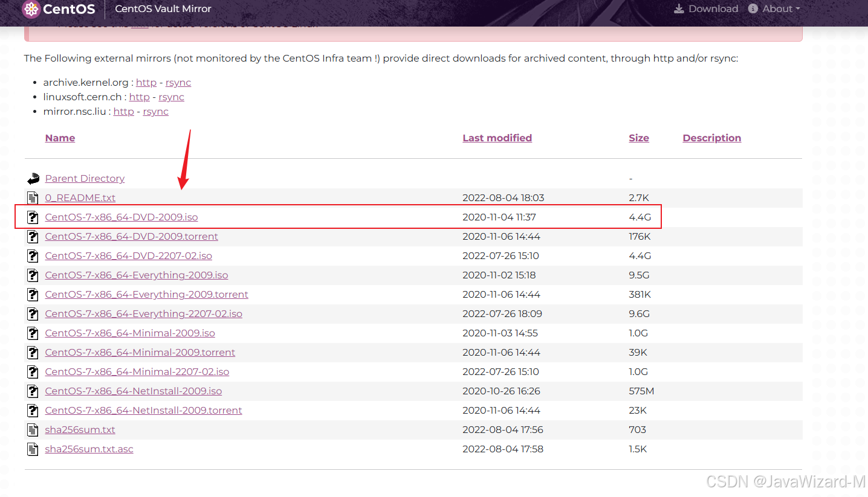Download CentOS-7-x86_64-NetInstall-2009.torrent

[143, 411]
